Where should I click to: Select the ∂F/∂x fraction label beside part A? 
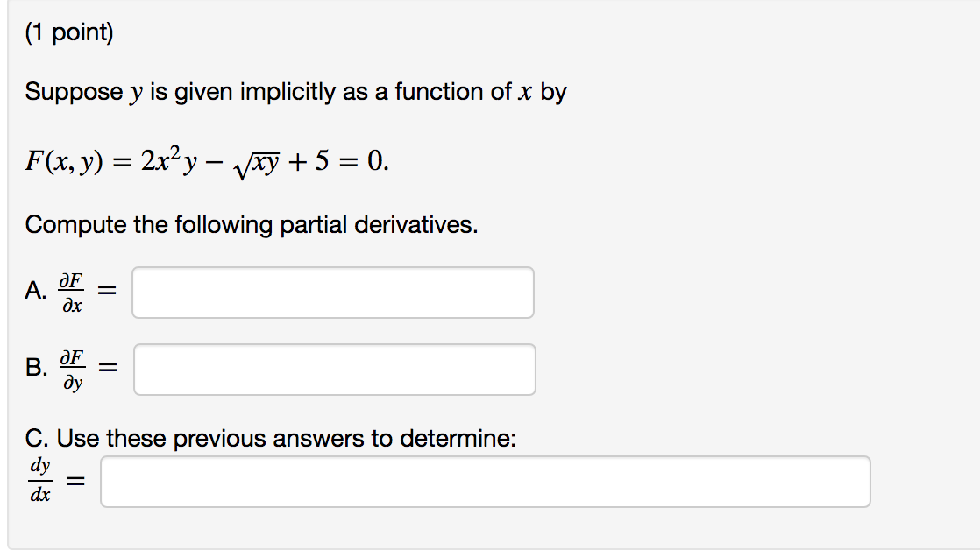click(69, 291)
